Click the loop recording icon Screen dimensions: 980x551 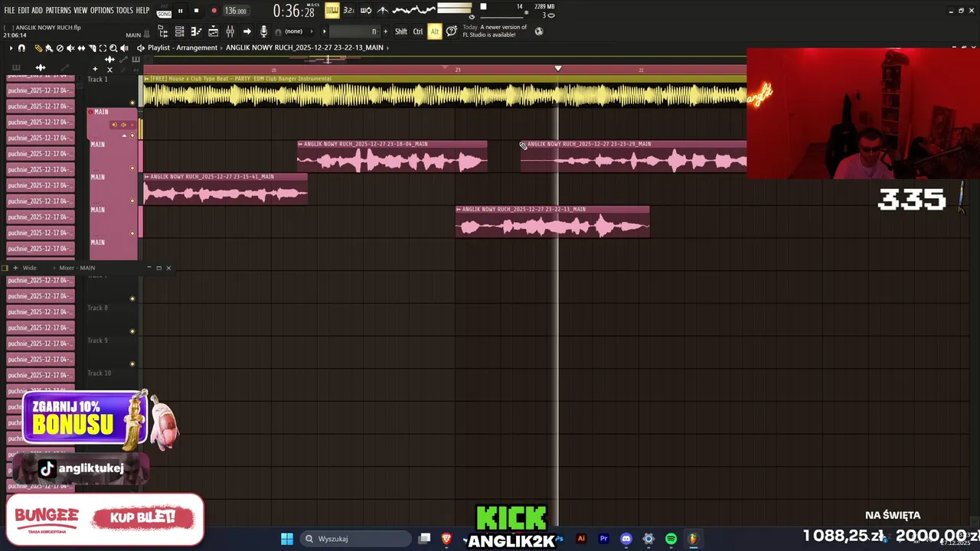coord(366,10)
